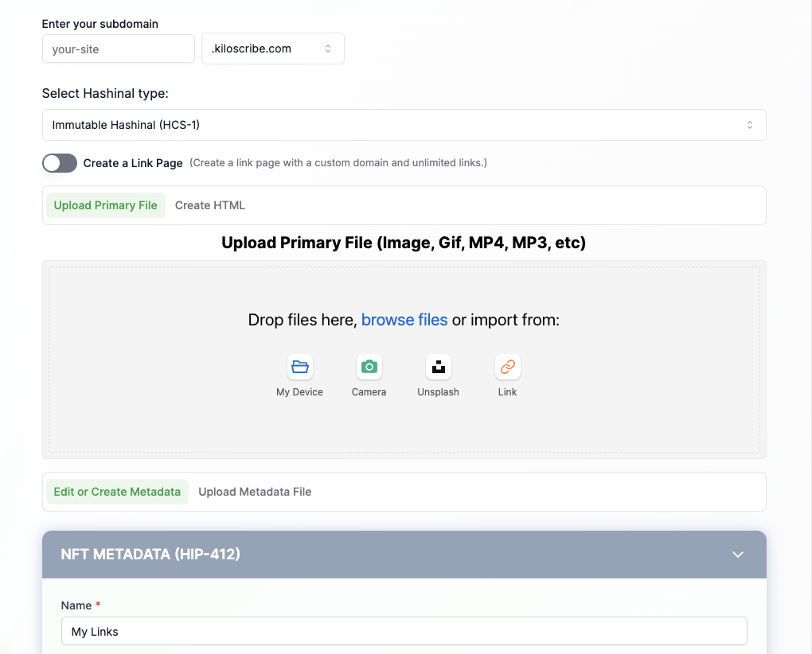Switch to the Upload Primary File tab

click(x=106, y=205)
